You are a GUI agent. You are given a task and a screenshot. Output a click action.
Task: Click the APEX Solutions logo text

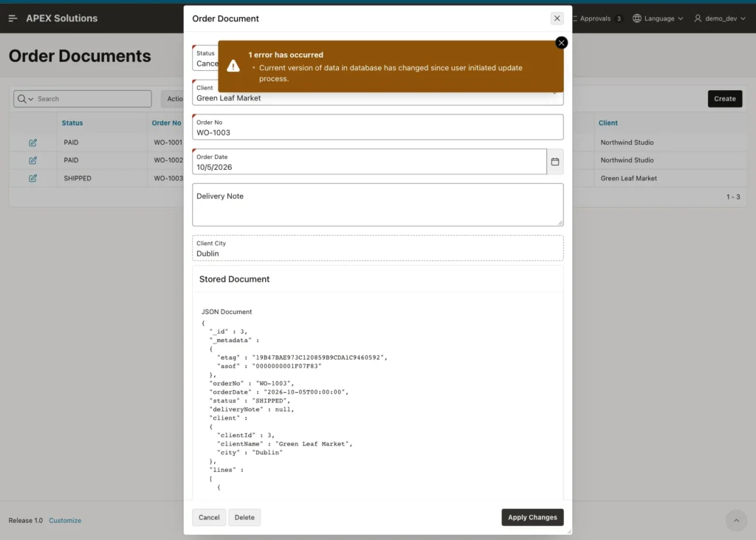pos(62,18)
